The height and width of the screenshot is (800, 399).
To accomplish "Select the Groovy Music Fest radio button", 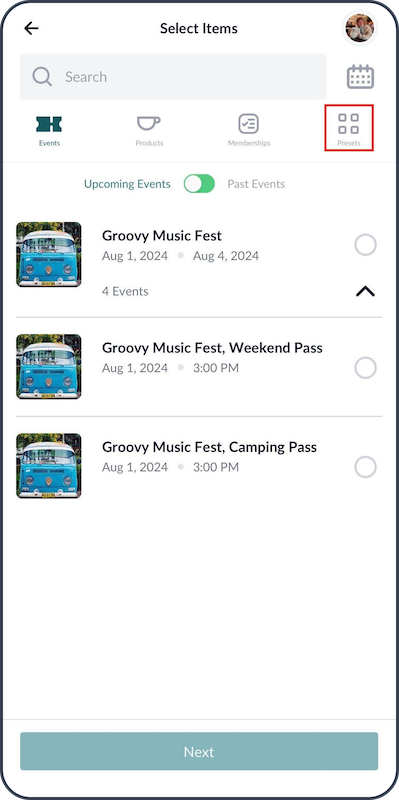I will click(365, 245).
